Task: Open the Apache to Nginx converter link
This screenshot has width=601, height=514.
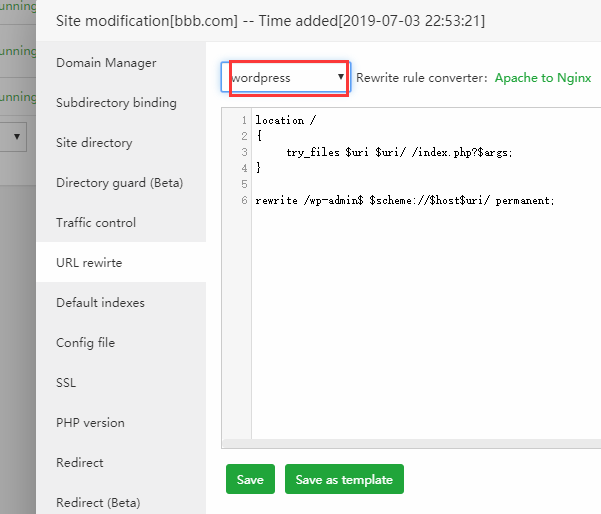Action: coord(543,78)
